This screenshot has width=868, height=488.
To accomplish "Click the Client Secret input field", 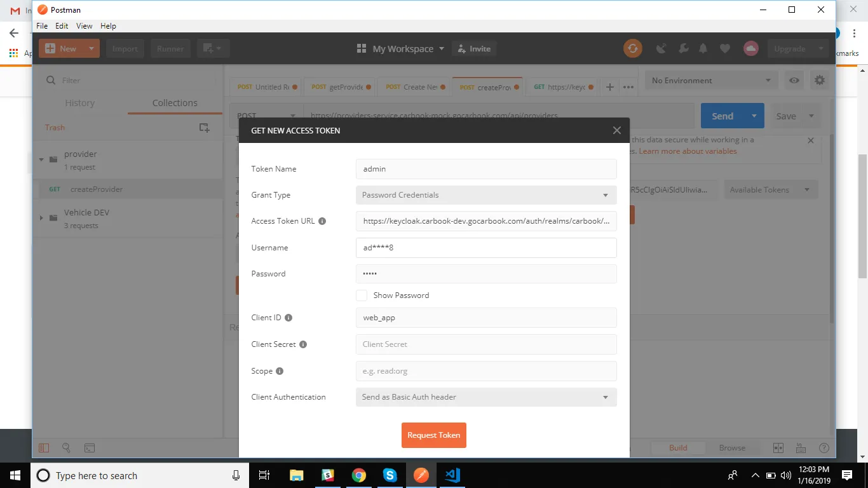I will (486, 344).
